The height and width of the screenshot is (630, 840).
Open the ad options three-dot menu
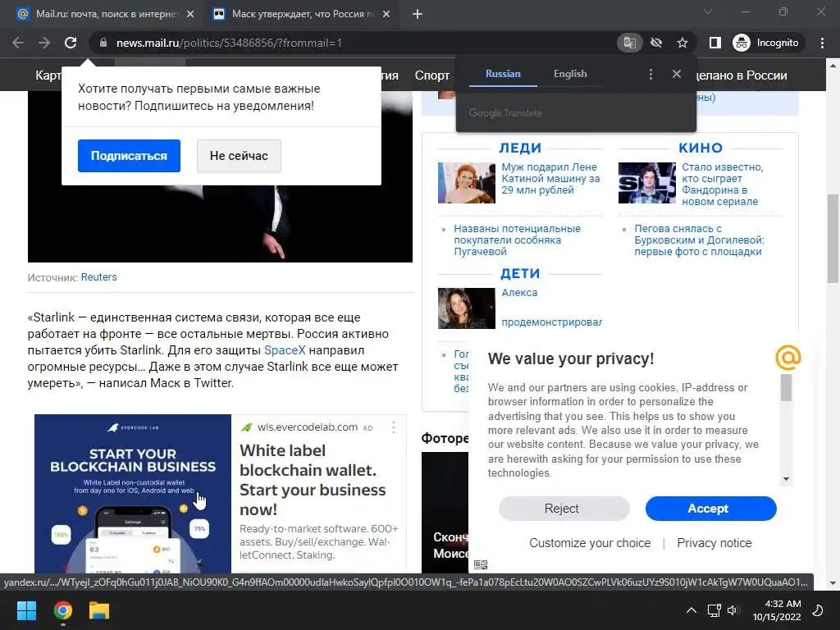pos(394,427)
